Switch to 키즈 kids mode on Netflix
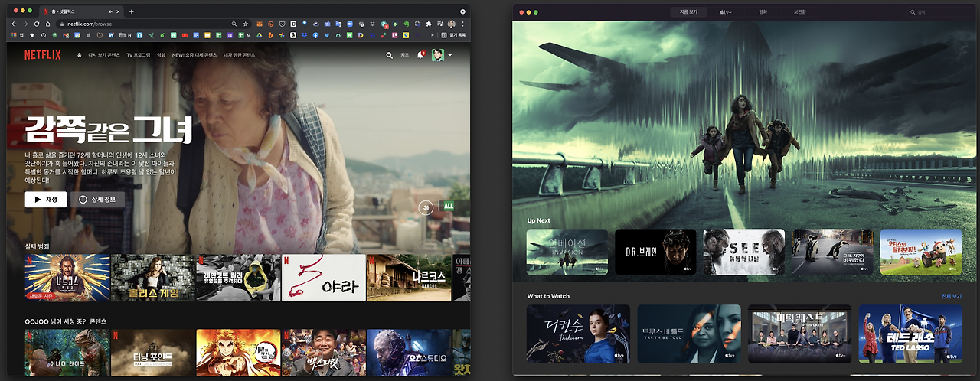 pos(405,55)
